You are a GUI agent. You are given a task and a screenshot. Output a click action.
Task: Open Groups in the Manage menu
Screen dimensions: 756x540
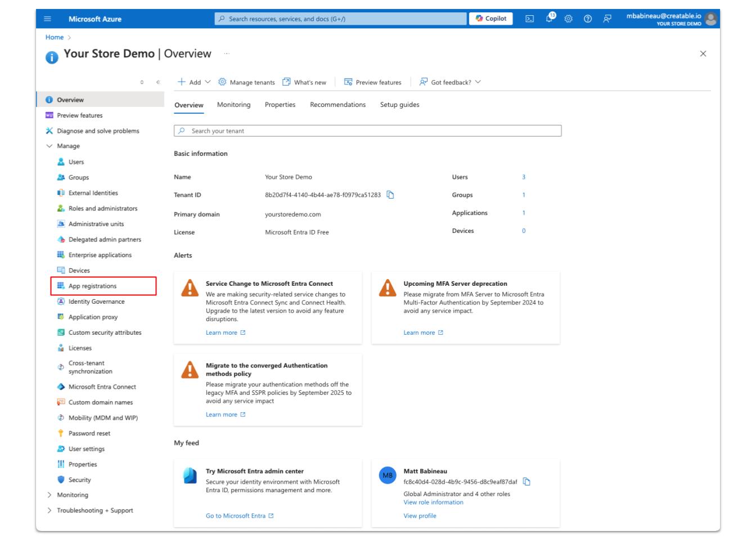point(79,177)
